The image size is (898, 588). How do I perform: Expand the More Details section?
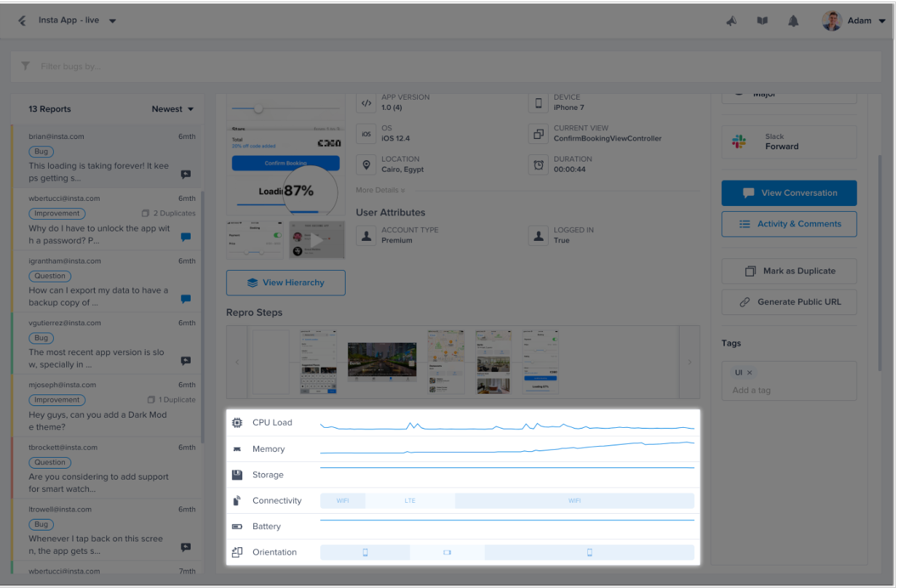coord(380,191)
